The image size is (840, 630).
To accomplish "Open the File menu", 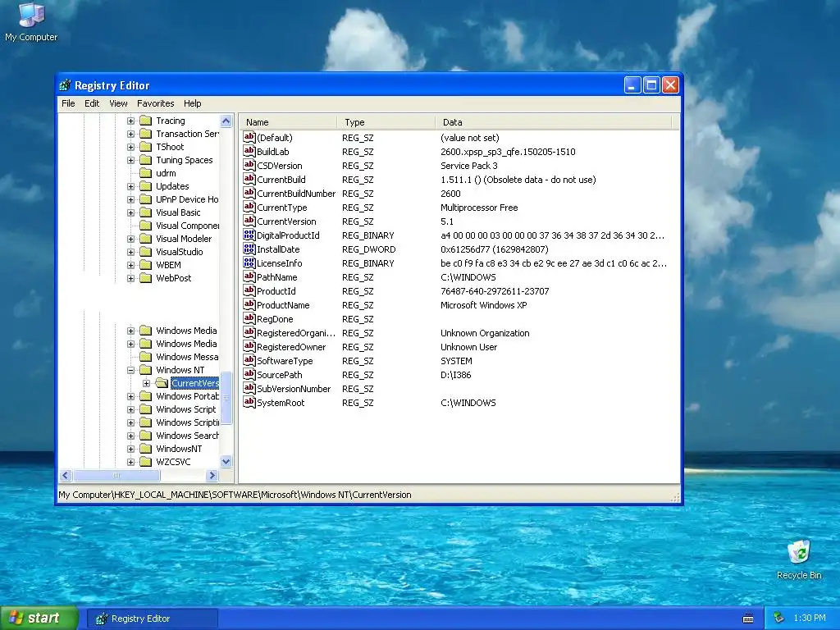I will [68, 103].
